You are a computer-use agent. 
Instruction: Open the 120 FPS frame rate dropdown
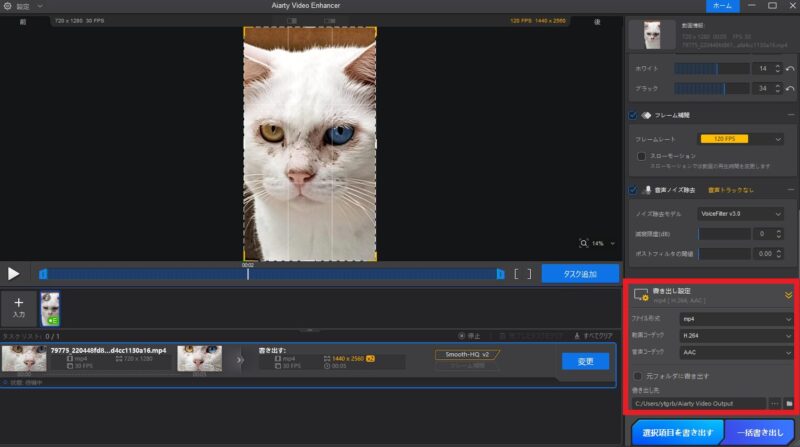[x=741, y=139]
